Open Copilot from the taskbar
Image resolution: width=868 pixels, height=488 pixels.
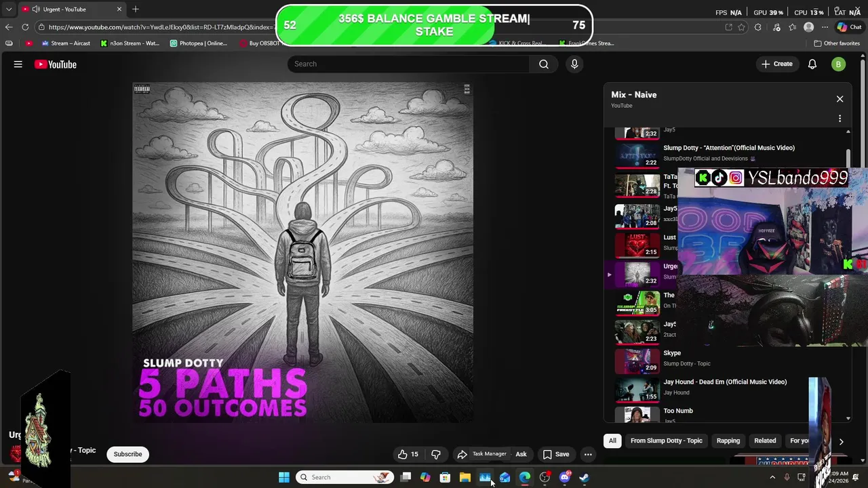(x=425, y=477)
